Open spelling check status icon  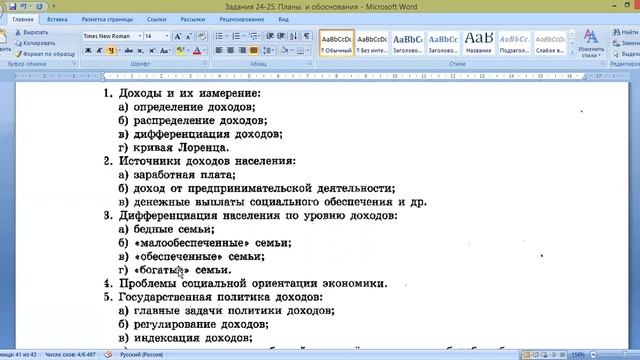coord(108,355)
